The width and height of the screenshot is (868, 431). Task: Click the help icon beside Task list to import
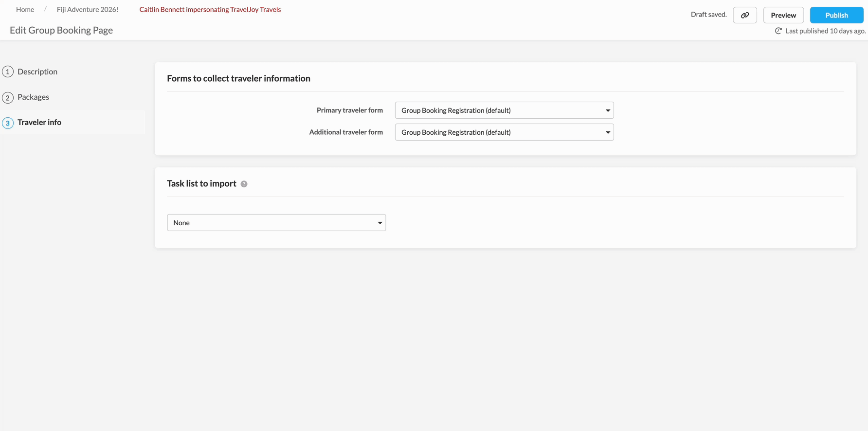(x=244, y=184)
